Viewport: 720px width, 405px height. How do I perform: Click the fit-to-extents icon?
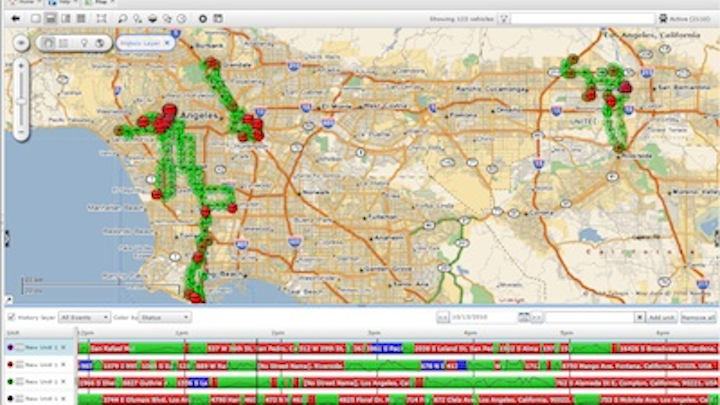pos(101,18)
